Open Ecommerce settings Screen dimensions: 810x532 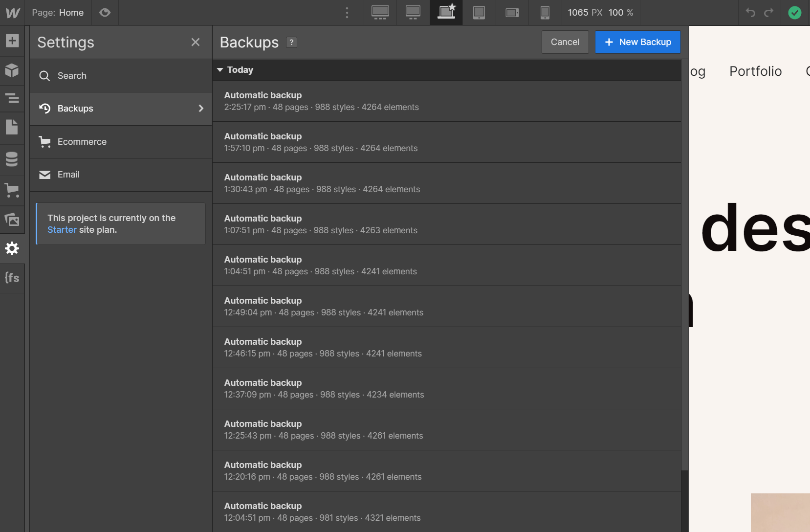(121, 142)
